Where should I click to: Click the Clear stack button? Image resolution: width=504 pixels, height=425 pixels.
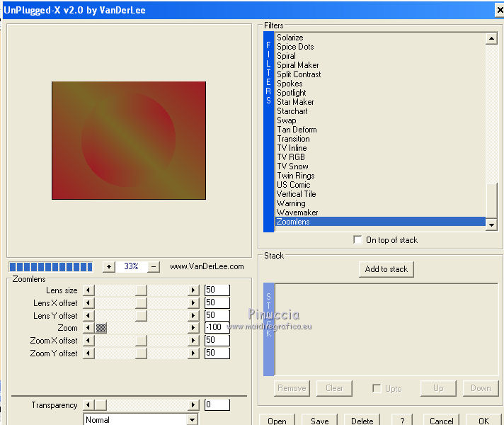[x=334, y=388]
